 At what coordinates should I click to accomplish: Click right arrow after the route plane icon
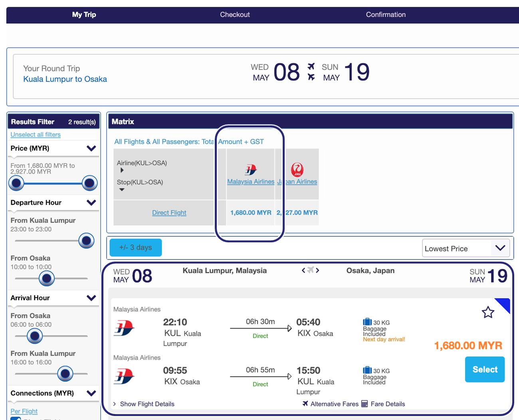tap(317, 270)
